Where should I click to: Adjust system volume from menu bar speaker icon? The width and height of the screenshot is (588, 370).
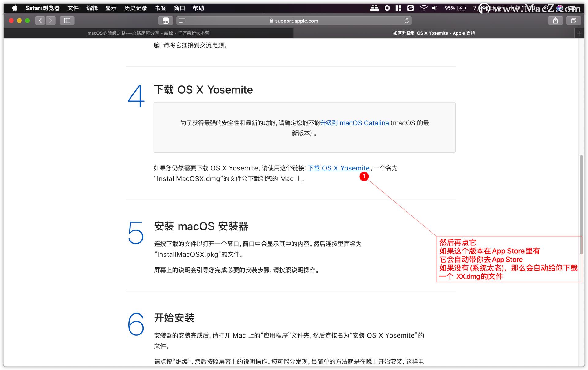(x=435, y=8)
